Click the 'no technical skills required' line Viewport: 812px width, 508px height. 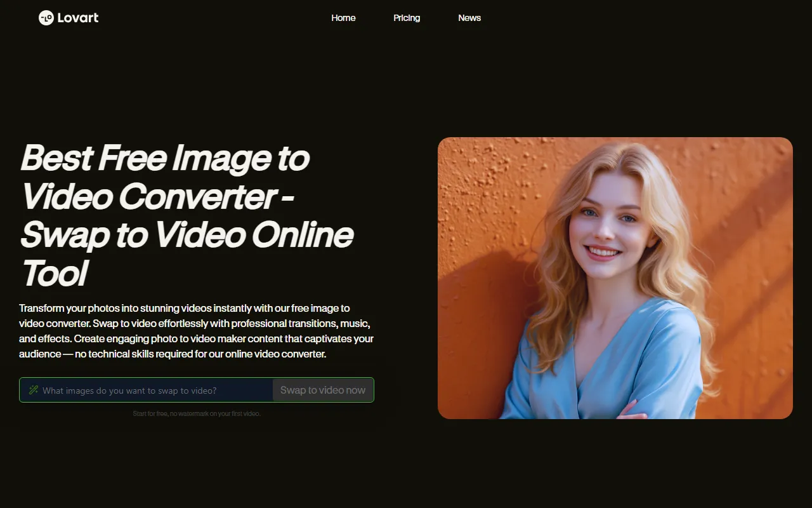[173, 354]
